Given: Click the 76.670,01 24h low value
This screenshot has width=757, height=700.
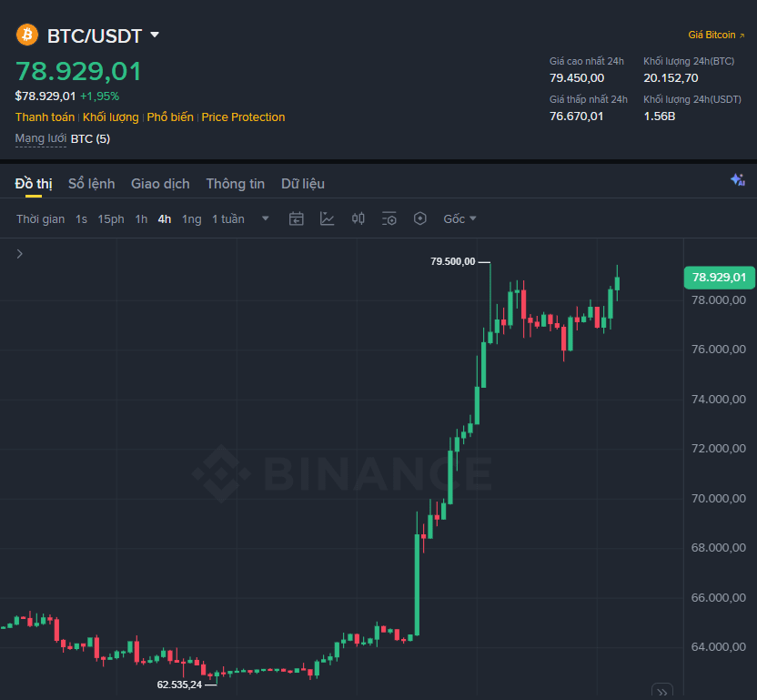Looking at the screenshot, I should point(576,117).
